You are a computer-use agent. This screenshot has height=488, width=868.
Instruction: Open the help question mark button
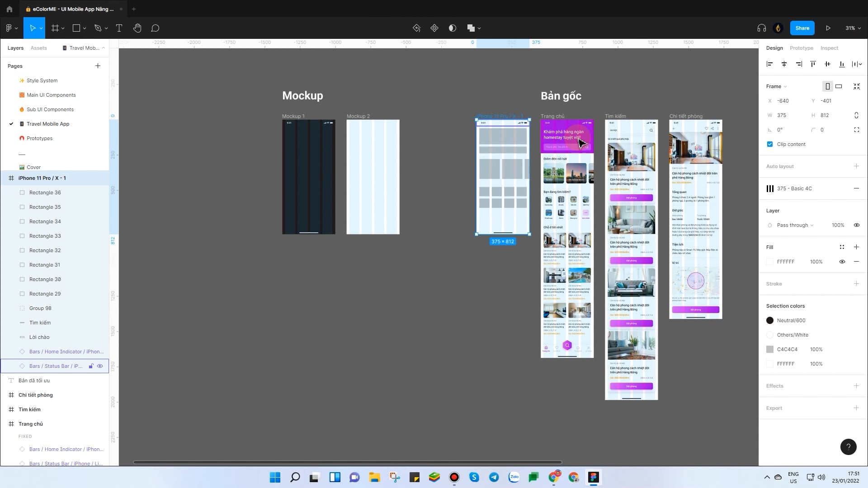(x=849, y=447)
